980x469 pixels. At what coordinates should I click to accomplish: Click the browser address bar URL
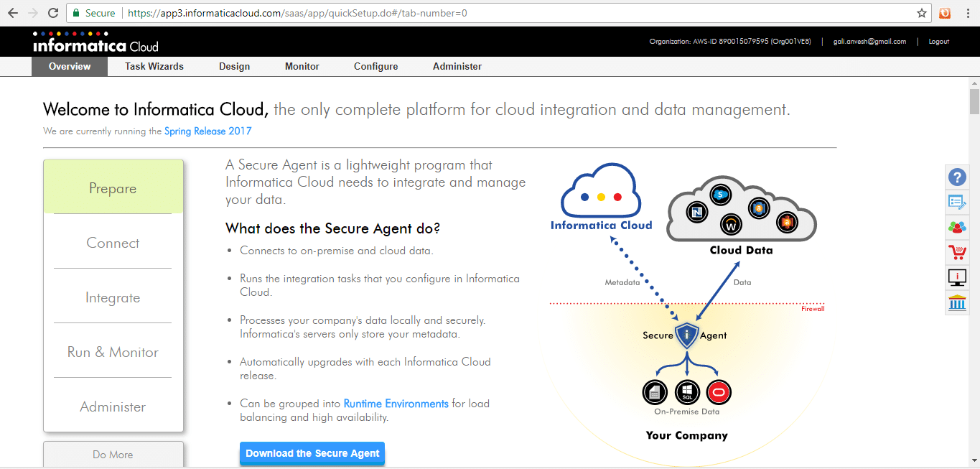coord(297,13)
